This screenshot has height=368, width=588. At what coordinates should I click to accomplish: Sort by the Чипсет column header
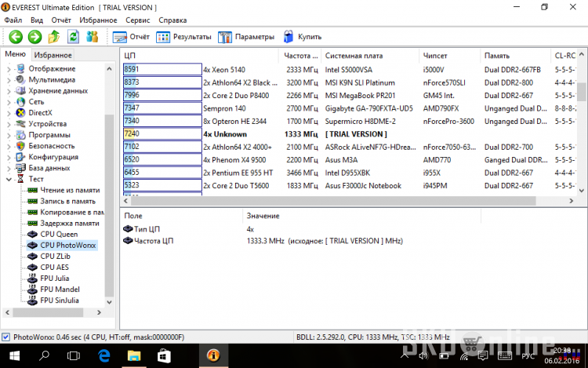[449, 56]
